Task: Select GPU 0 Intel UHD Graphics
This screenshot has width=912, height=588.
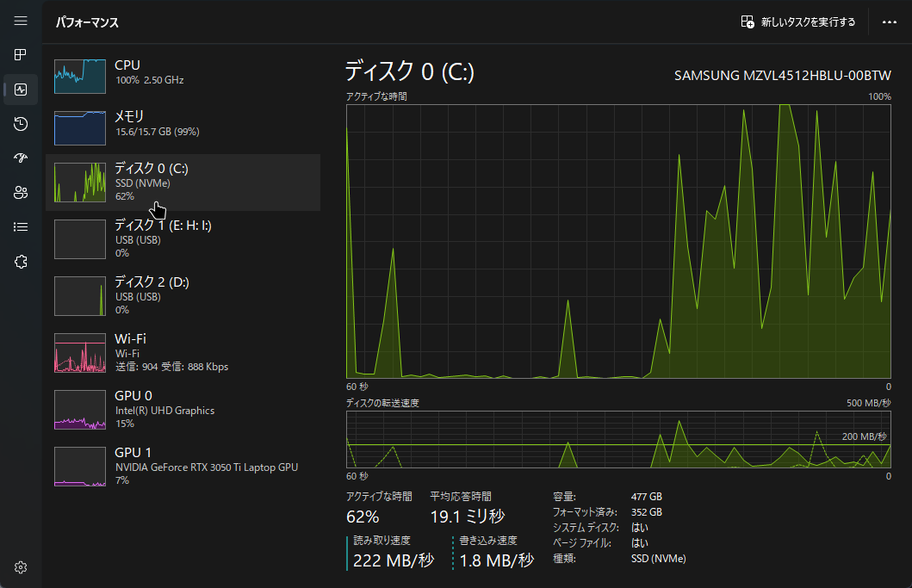Action: tap(183, 409)
